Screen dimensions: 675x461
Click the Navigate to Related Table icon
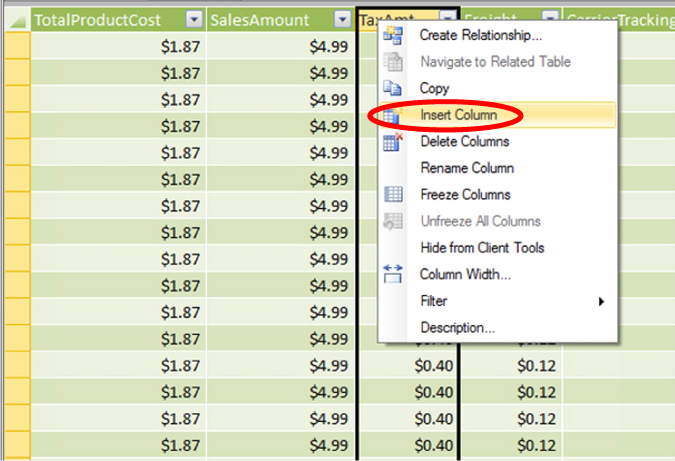[x=393, y=62]
